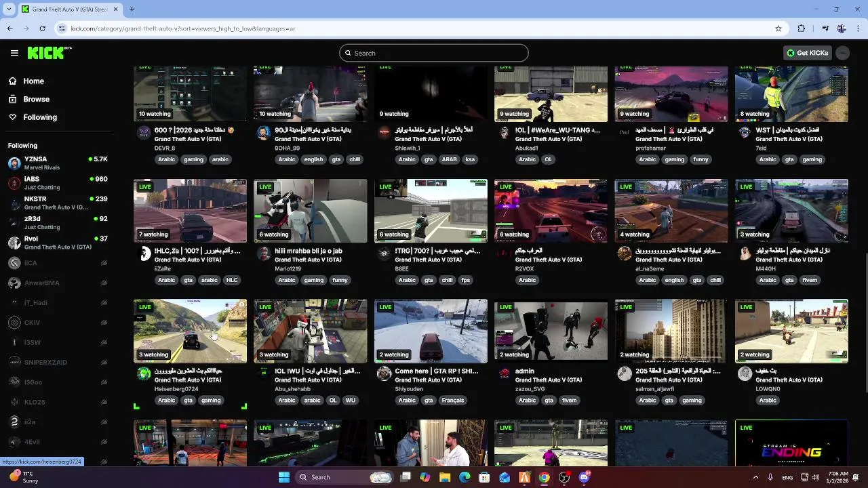The width and height of the screenshot is (868, 488).
Task: Click the fivem tag under M440H
Action: pyautogui.click(x=810, y=280)
